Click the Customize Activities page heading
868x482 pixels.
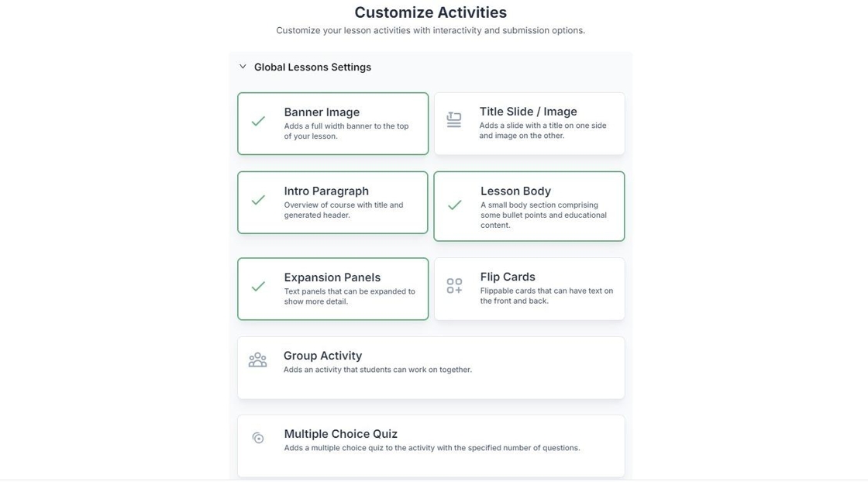pos(430,12)
